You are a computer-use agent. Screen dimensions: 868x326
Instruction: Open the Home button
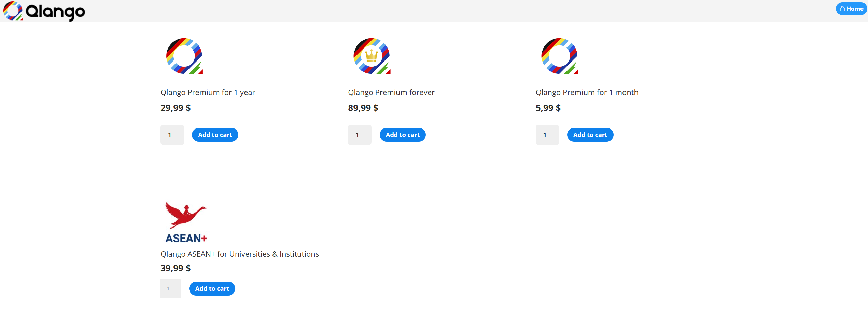coord(851,9)
